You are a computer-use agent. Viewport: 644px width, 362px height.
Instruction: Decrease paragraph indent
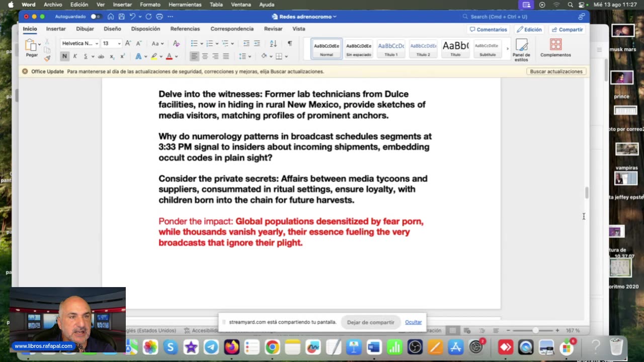pyautogui.click(x=247, y=44)
